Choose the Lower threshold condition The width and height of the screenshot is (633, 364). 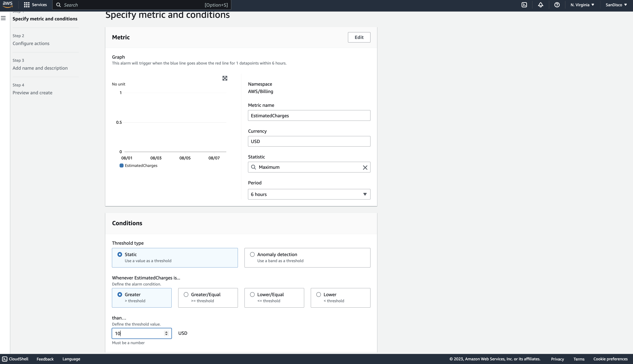point(318,295)
